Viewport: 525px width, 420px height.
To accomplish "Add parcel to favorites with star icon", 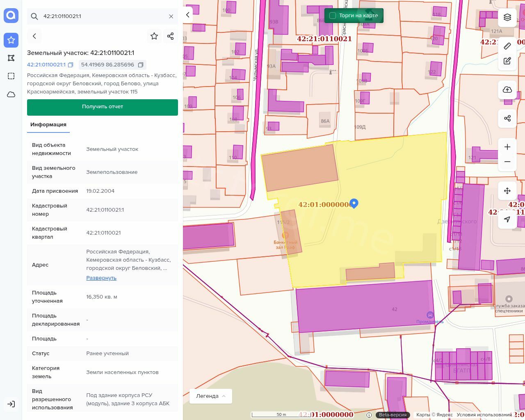I will pyautogui.click(x=154, y=36).
